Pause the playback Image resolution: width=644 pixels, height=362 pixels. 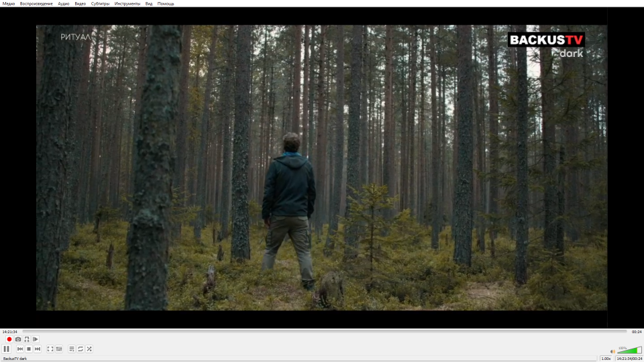click(x=6, y=349)
